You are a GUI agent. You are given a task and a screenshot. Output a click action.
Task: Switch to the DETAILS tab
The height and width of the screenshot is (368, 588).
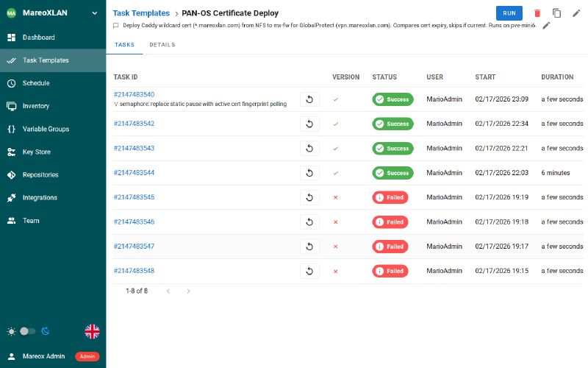162,45
